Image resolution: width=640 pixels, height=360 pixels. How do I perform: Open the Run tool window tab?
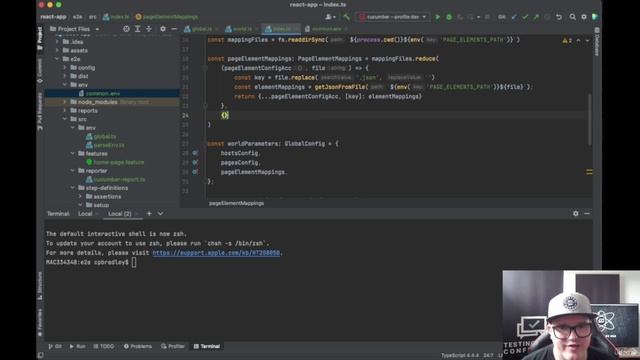click(x=78, y=346)
